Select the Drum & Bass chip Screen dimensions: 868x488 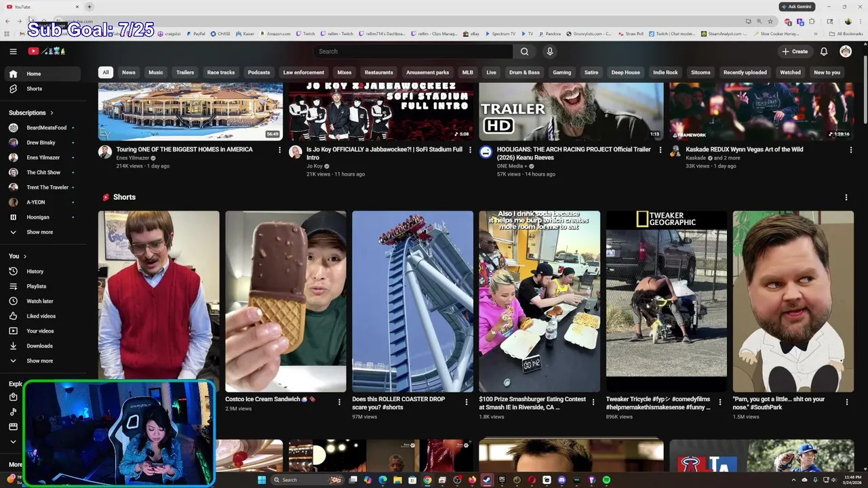click(x=524, y=73)
